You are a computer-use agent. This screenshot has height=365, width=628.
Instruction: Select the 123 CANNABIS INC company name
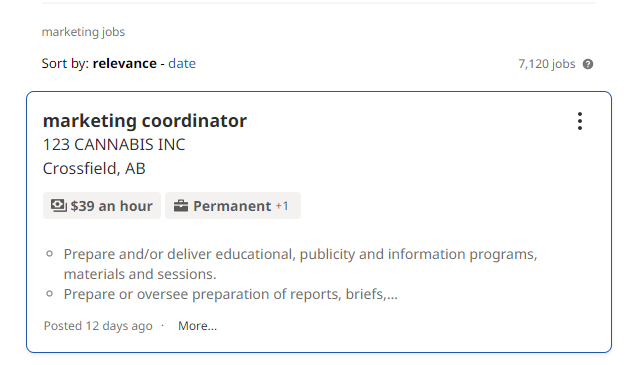(x=114, y=145)
